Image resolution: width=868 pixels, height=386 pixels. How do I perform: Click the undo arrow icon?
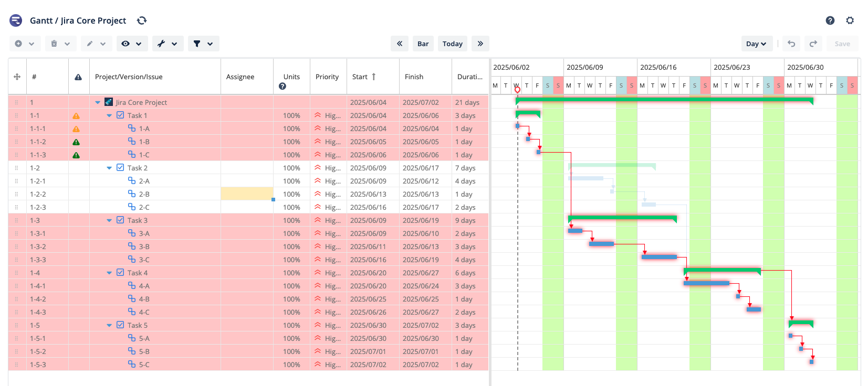click(791, 44)
